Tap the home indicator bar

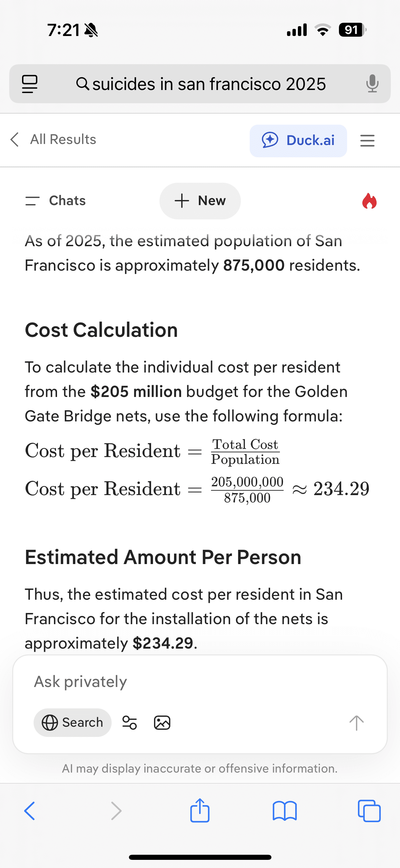(200, 857)
